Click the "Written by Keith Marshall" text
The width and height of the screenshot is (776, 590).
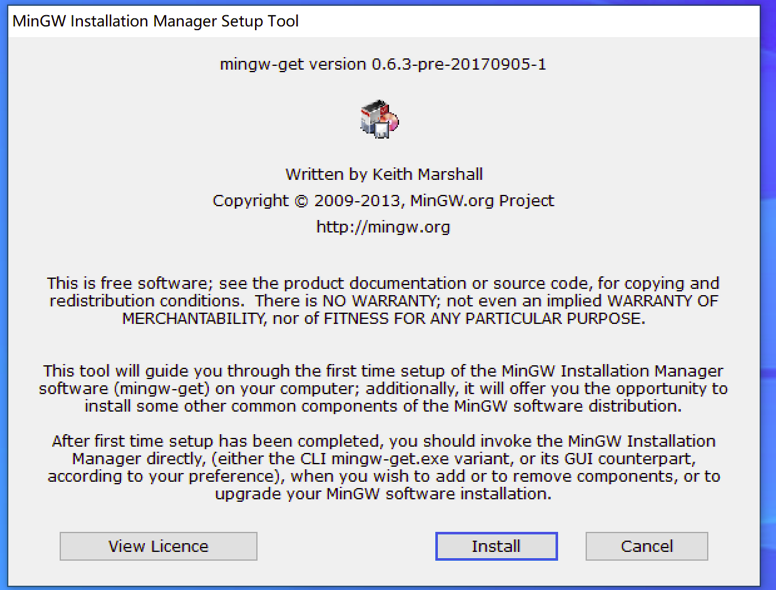[383, 174]
